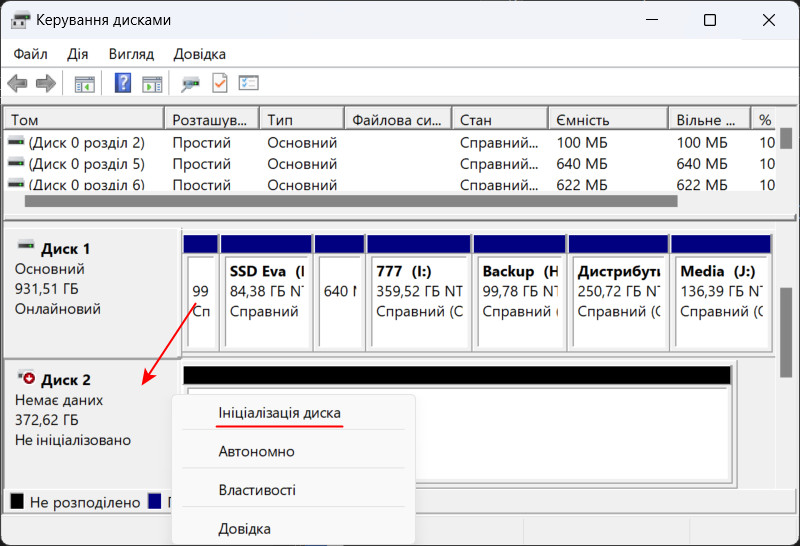
Task: Click the Disk Management title bar icon
Action: point(20,20)
